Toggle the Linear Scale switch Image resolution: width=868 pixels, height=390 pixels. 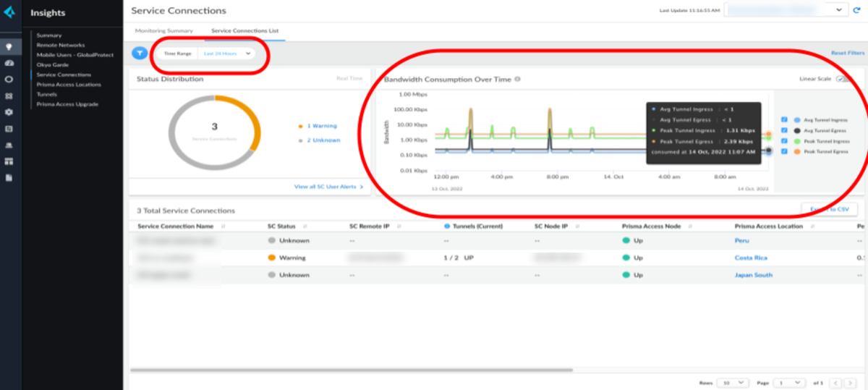(x=843, y=79)
